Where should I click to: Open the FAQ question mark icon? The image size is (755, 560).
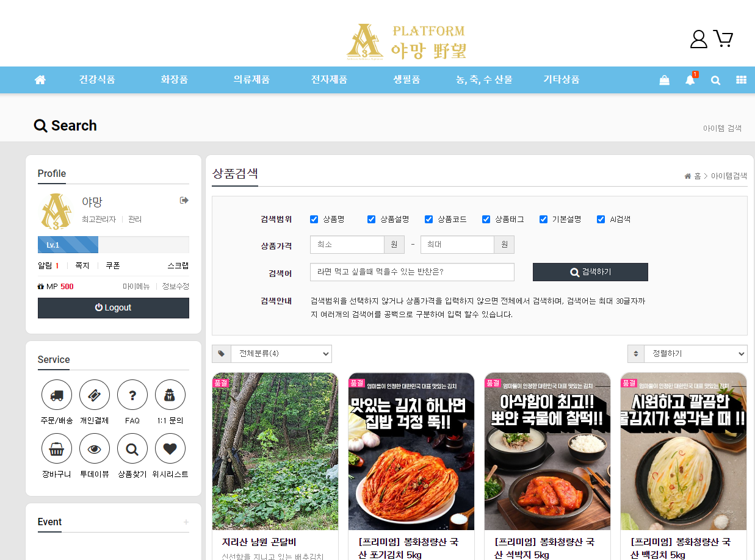click(x=132, y=395)
